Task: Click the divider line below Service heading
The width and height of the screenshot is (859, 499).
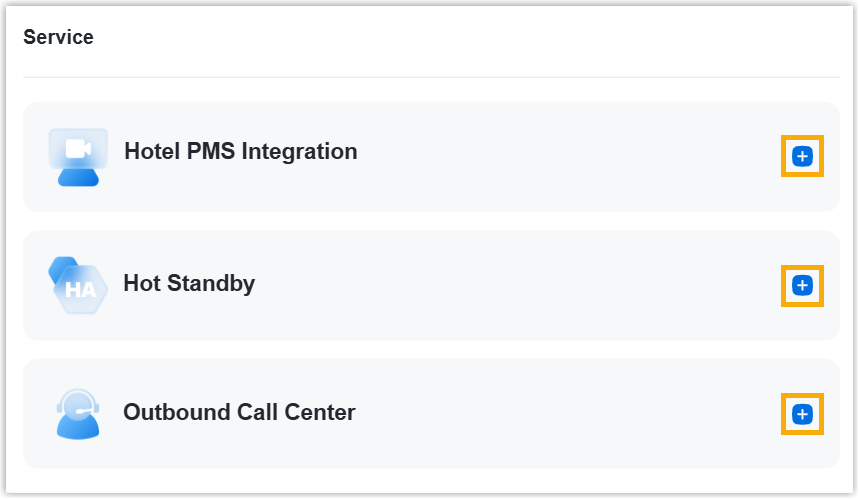Action: (430, 77)
